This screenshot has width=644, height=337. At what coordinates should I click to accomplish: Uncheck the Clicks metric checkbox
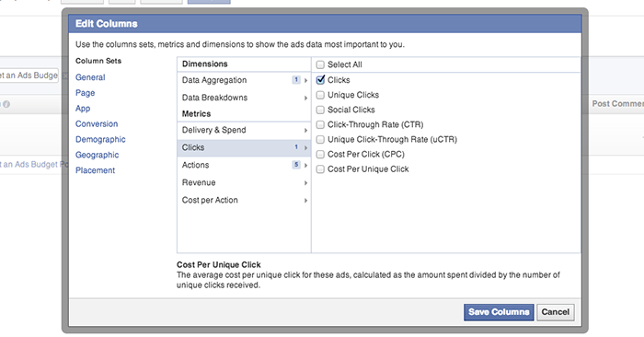[320, 80]
